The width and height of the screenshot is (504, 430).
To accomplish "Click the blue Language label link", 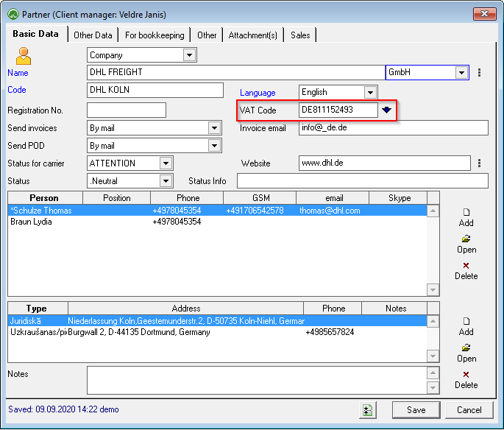I will (258, 93).
